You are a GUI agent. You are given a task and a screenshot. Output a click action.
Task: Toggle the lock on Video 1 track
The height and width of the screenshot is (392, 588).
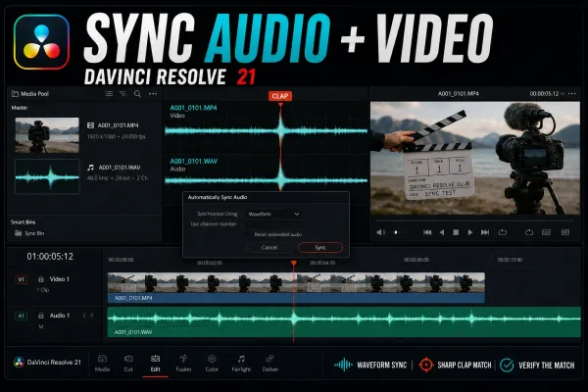click(41, 279)
